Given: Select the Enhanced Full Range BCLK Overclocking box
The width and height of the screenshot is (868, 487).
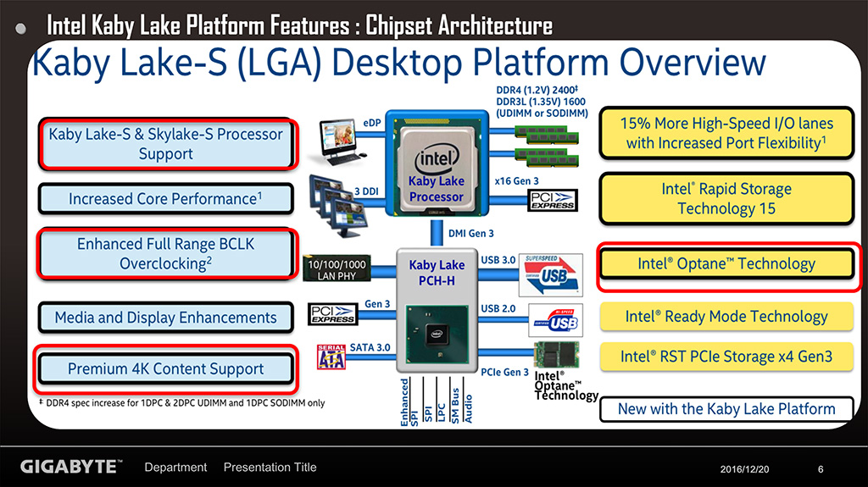Looking at the screenshot, I should pos(165,254).
